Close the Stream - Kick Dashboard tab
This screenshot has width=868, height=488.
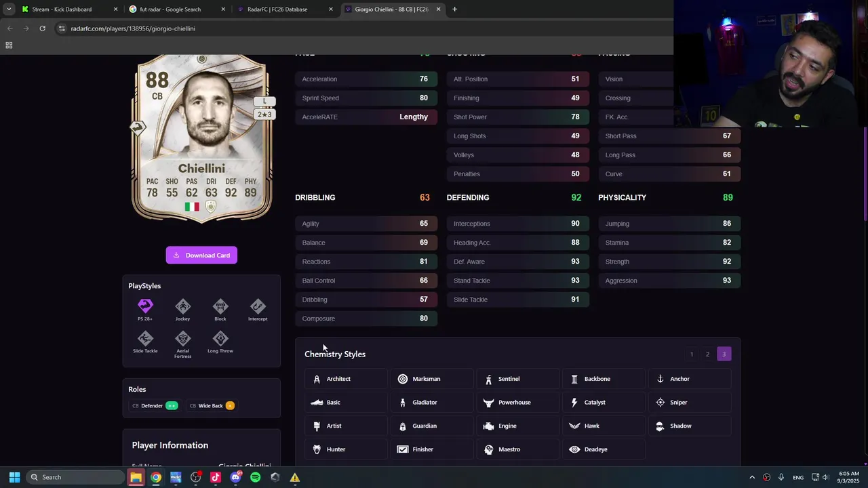tap(115, 9)
